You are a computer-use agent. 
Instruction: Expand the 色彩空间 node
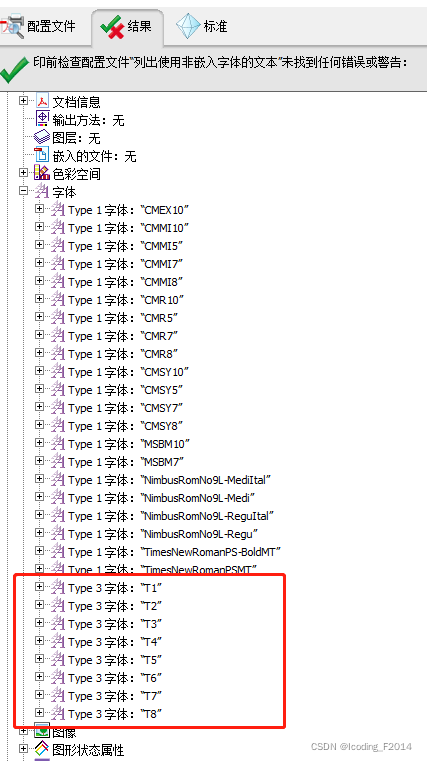click(23, 172)
